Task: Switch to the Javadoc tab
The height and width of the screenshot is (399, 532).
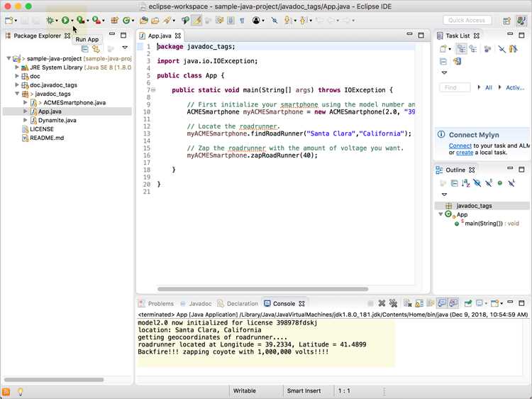Action: click(x=196, y=304)
